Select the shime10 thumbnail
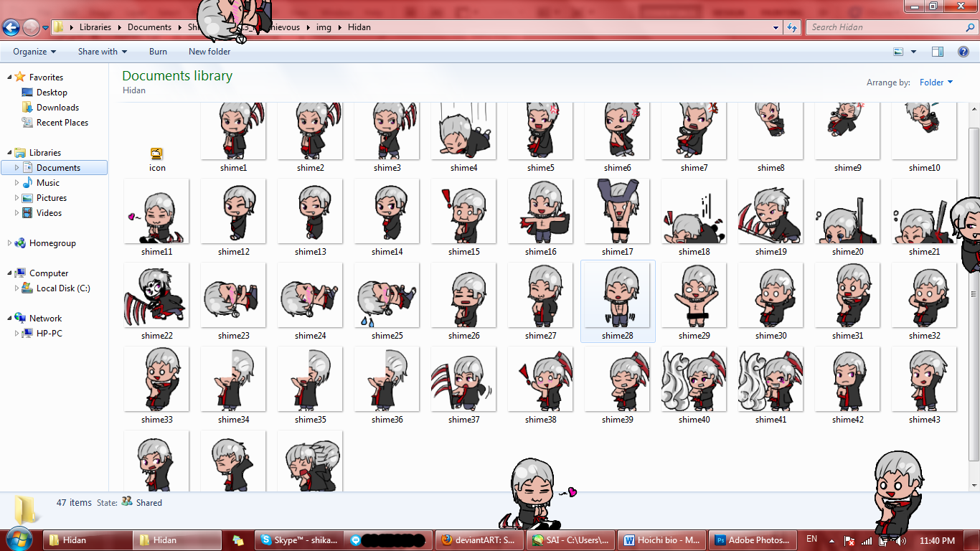Image resolution: width=980 pixels, height=551 pixels. pos(924,131)
